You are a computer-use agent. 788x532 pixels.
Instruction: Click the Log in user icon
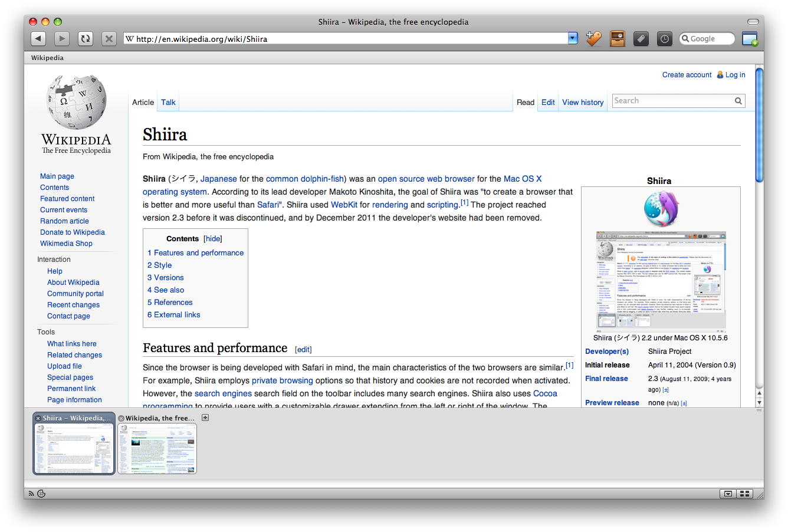pos(720,75)
